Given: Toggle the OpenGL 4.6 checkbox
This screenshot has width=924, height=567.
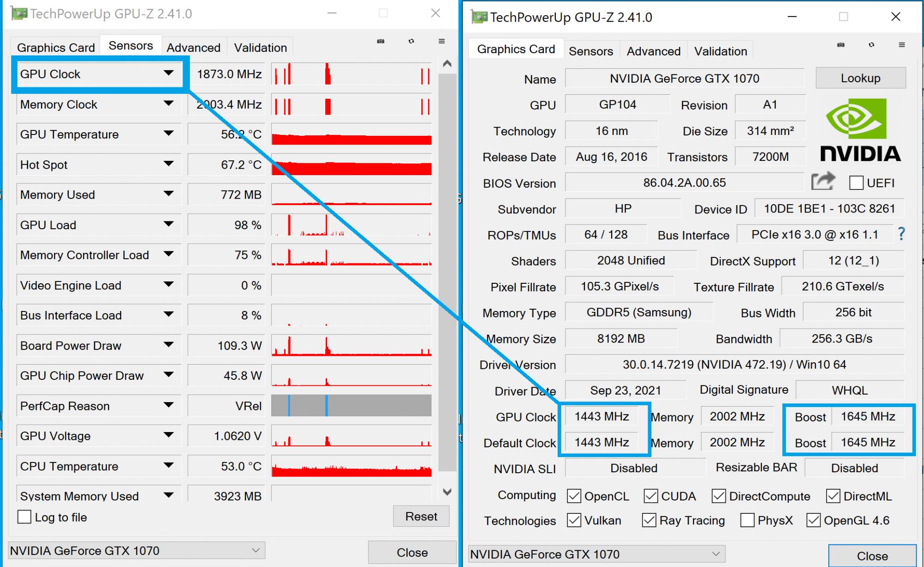Looking at the screenshot, I should (x=813, y=520).
